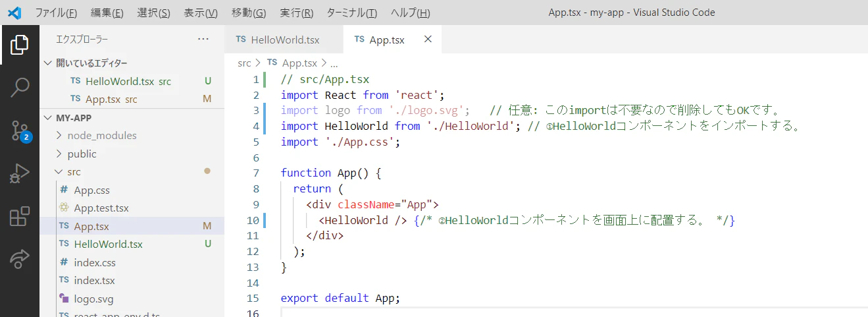Open HelloWorld.tsx in the src folder tree

tap(132, 245)
